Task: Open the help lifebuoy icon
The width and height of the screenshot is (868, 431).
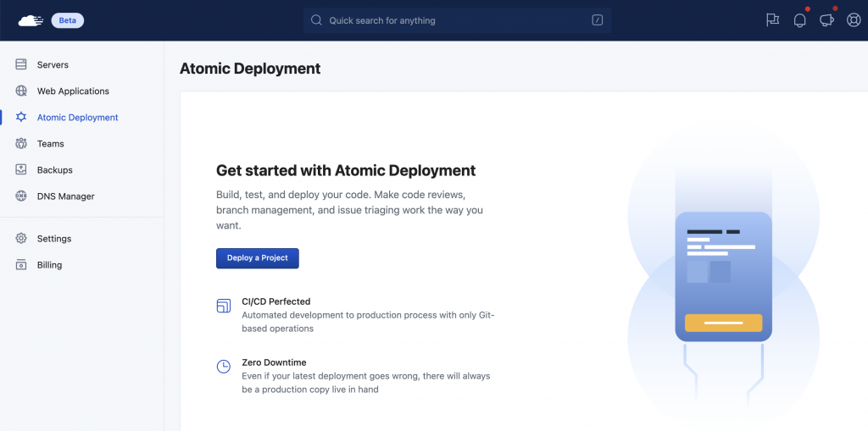Action: (x=854, y=20)
